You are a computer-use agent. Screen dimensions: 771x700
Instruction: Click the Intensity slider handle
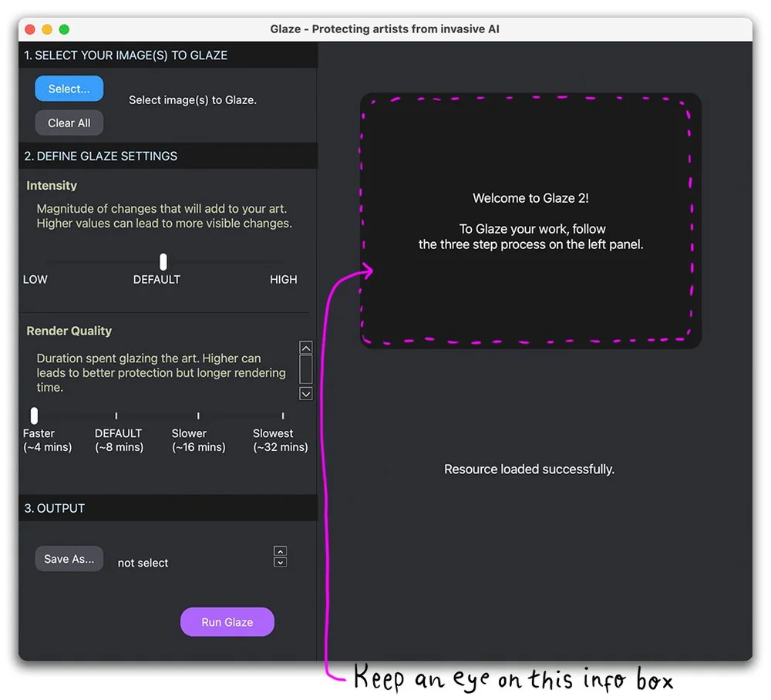coord(163,261)
